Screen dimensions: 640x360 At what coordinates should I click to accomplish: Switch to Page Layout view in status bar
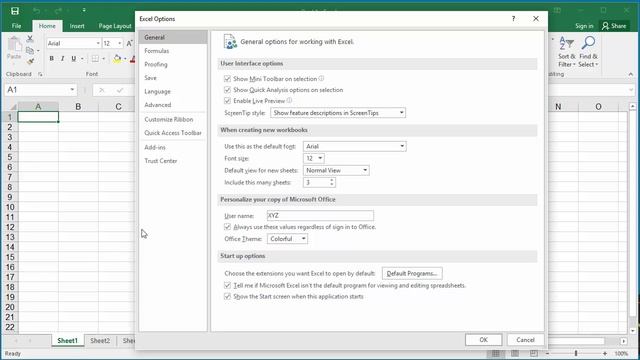click(x=515, y=353)
